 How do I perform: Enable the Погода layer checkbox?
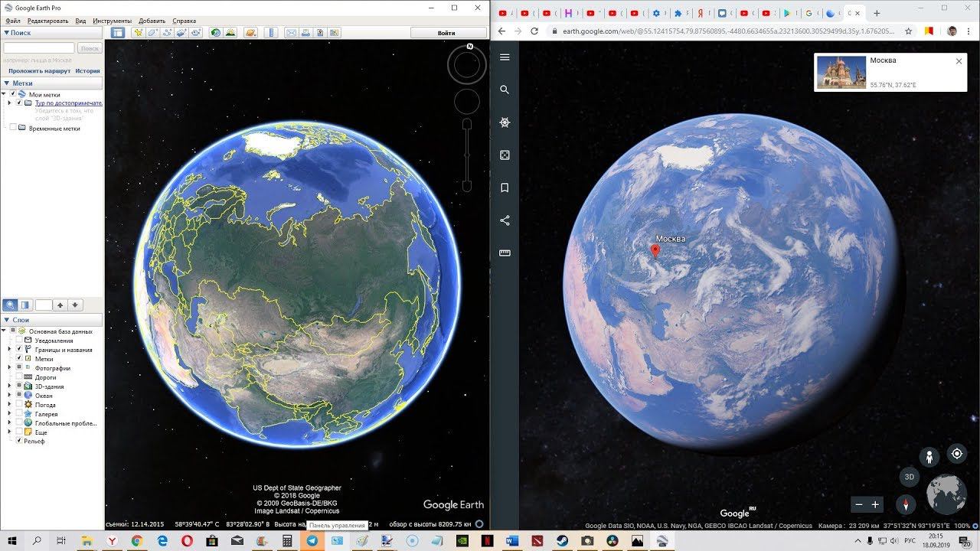point(19,405)
